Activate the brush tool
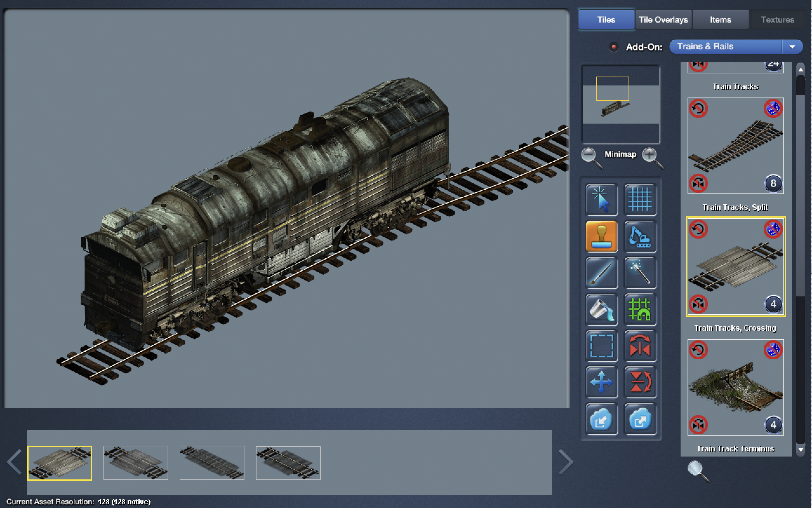The image size is (812, 508). pos(602,273)
